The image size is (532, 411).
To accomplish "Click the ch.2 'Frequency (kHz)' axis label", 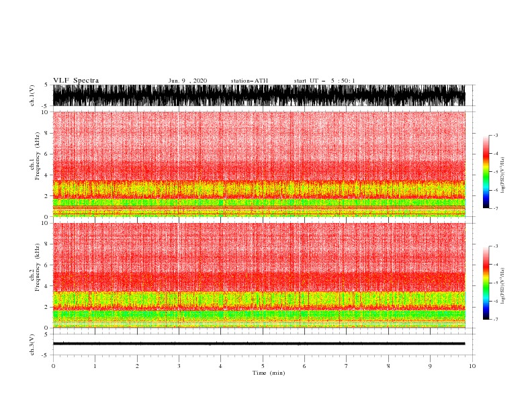I will pyautogui.click(x=38, y=267).
